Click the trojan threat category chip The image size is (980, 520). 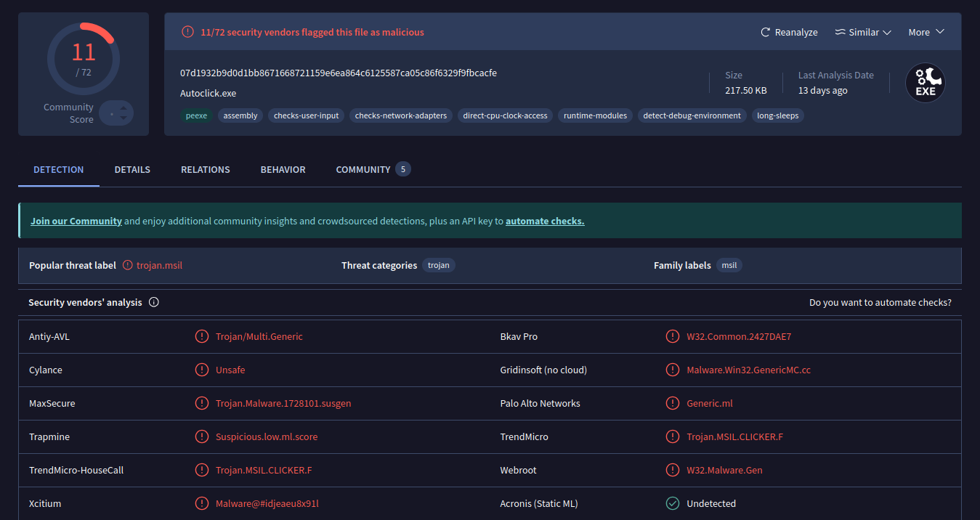point(439,265)
